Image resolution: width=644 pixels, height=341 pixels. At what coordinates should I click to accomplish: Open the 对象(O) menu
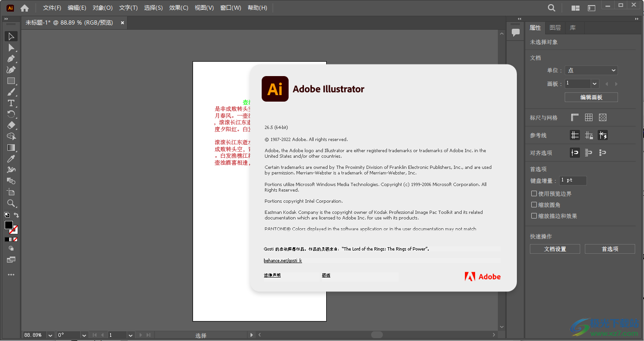tap(103, 8)
